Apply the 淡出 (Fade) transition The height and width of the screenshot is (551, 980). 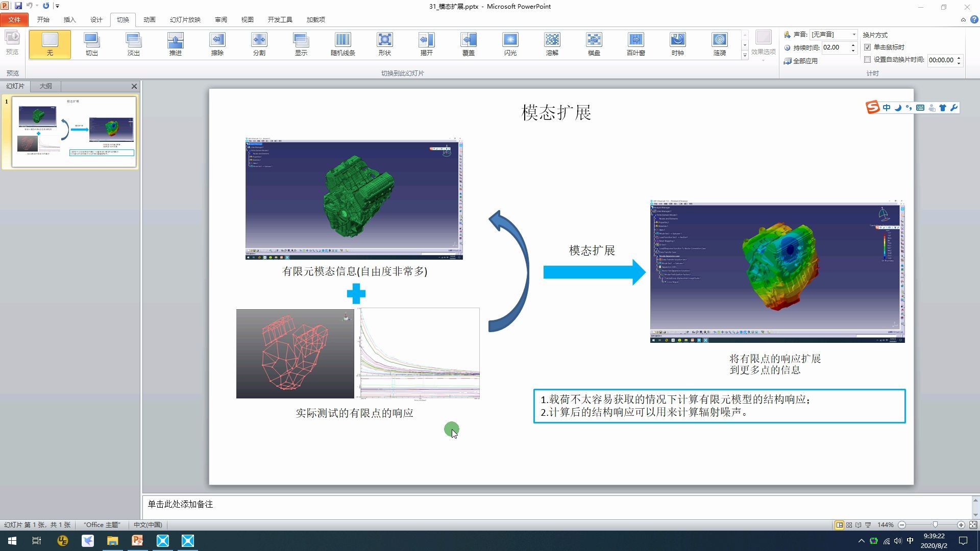click(x=133, y=44)
